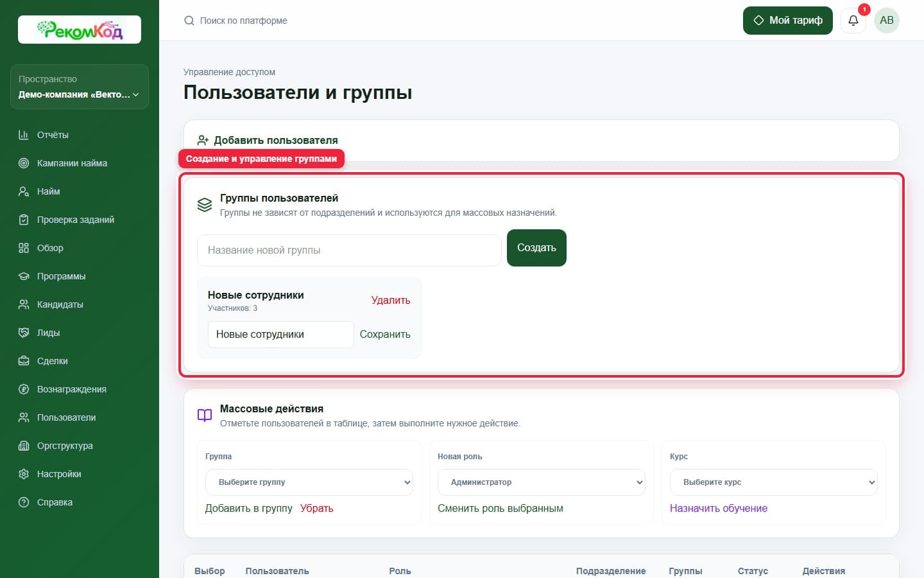The image size is (924, 578).
Task: Click the Управление доступом breadcrumb text
Action: click(x=229, y=72)
